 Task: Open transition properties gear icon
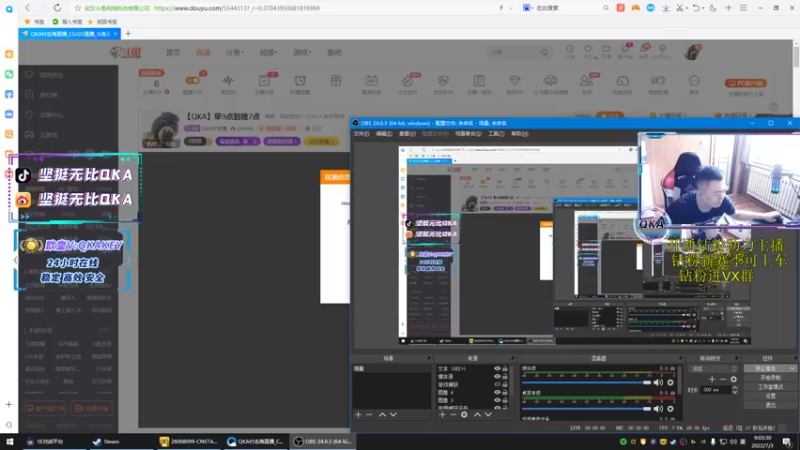point(734,379)
